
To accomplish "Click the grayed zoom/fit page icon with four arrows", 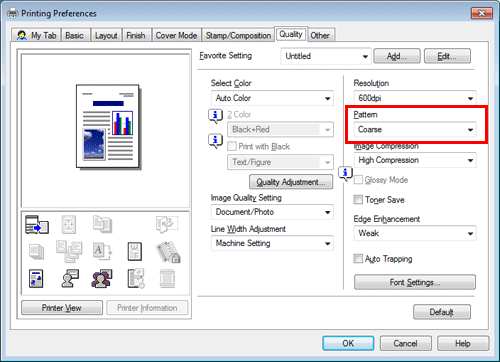I will point(69,224).
